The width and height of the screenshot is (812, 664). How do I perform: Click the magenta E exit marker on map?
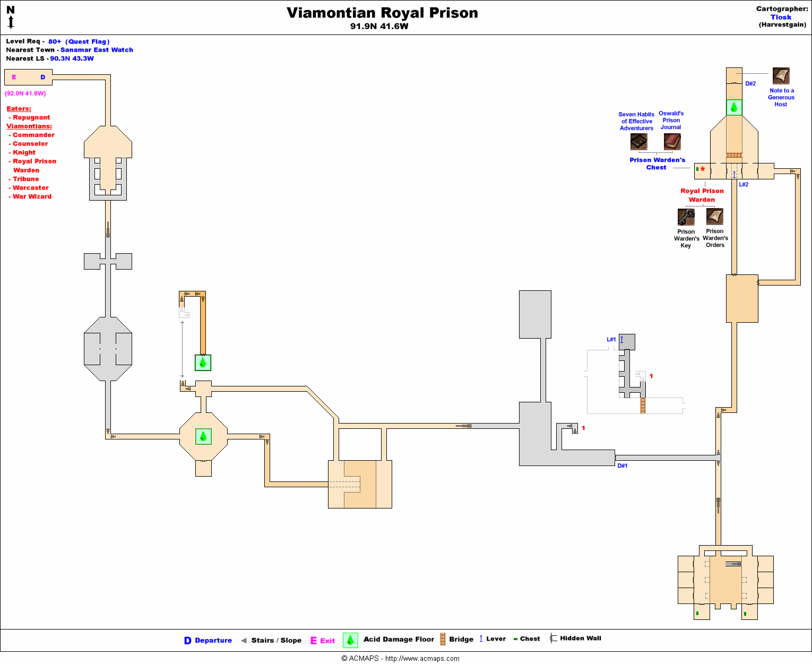click(14, 77)
